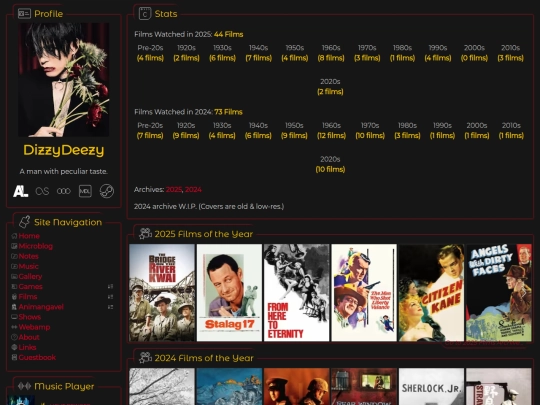Open the Films navigation link
Image resolution: width=540 pixels, height=405 pixels.
[x=28, y=297]
